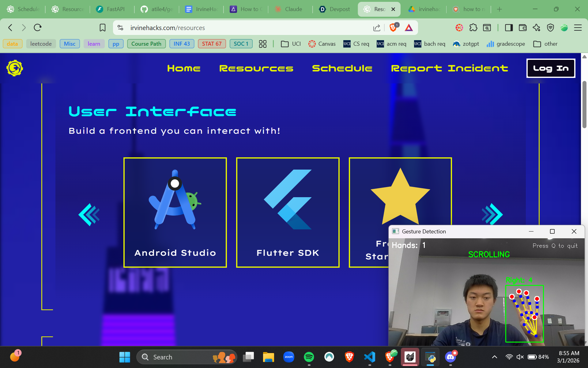This screenshot has width=588, height=368.
Task: Open the Android Studio resource card
Action: (175, 212)
